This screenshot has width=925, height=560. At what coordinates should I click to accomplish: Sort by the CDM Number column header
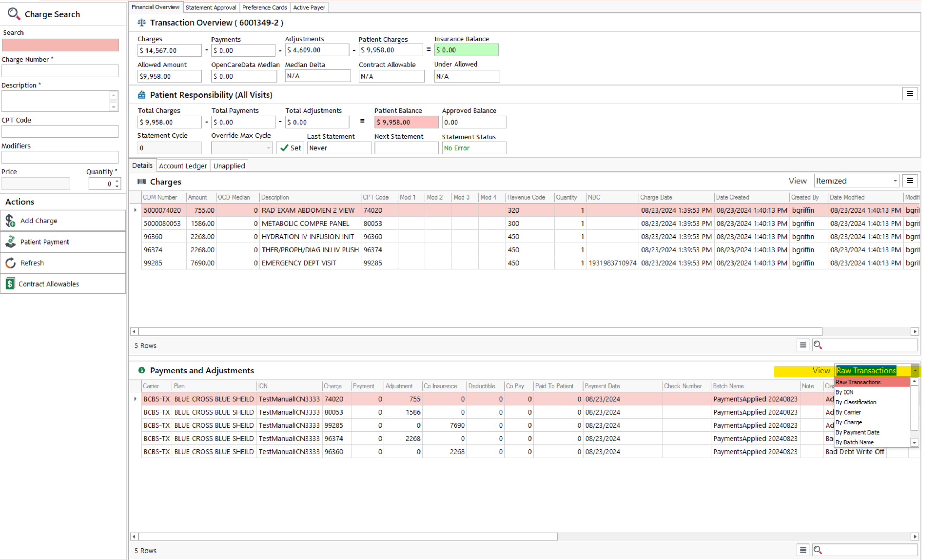point(164,198)
